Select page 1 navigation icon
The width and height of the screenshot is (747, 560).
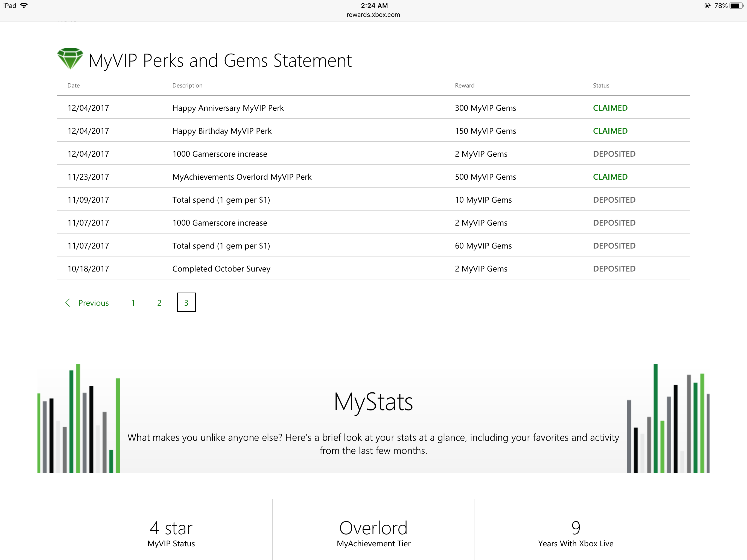point(132,302)
